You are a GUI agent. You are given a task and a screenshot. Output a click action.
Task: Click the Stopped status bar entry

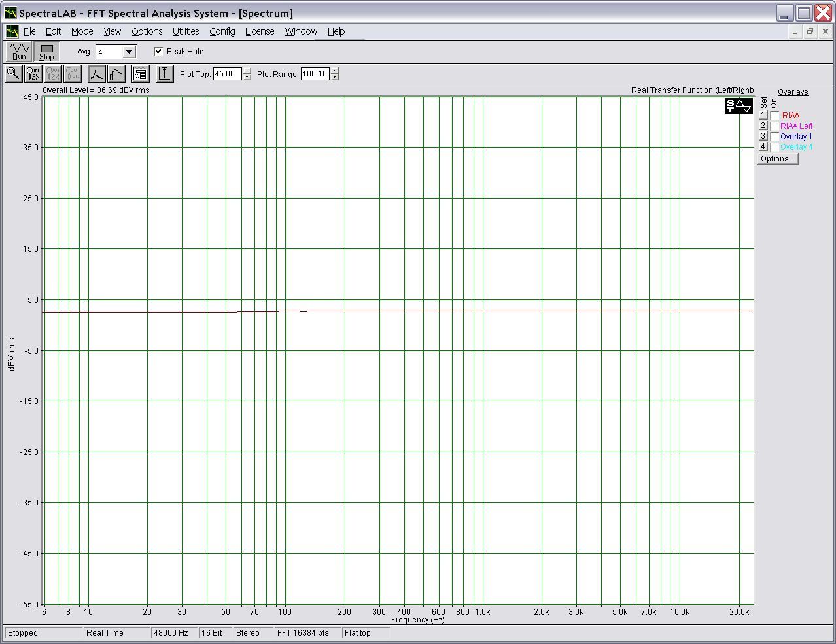[x=44, y=633]
